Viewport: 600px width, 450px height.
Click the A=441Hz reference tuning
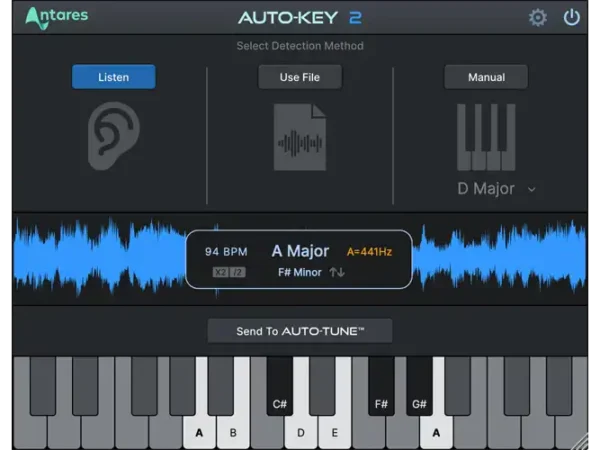[x=369, y=252]
